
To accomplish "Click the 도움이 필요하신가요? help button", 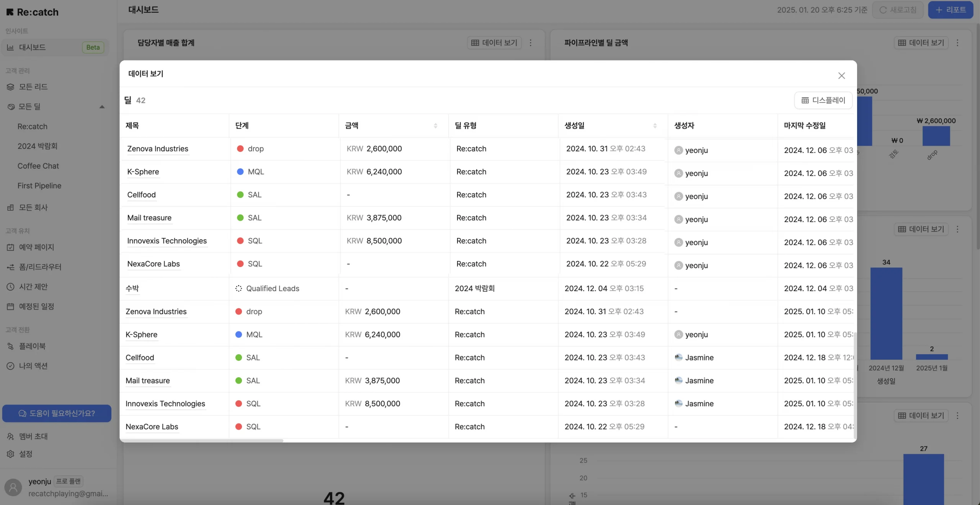I will (x=57, y=414).
